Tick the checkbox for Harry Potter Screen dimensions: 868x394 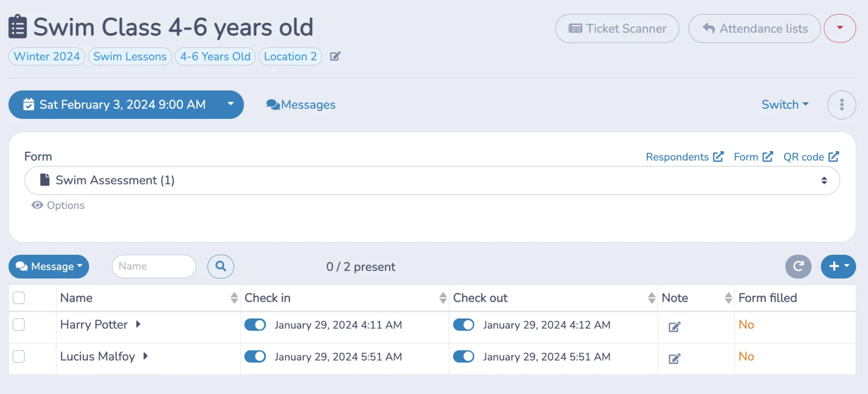19,325
